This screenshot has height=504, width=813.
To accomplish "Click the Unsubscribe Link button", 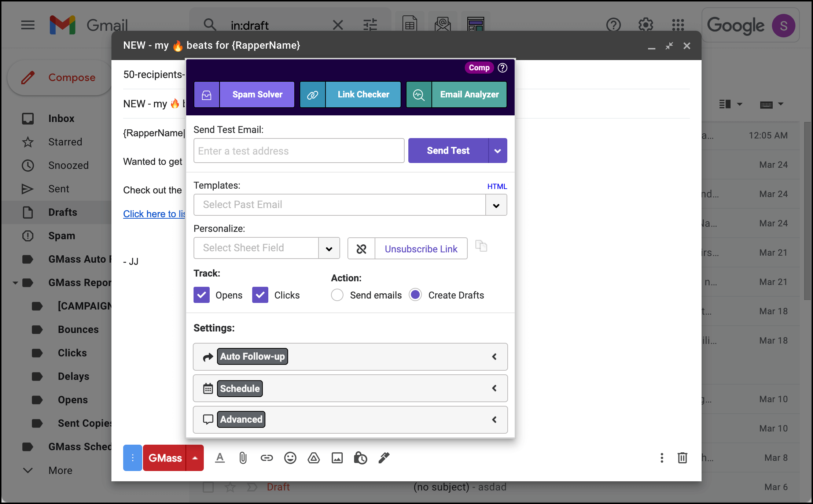I will coord(421,249).
